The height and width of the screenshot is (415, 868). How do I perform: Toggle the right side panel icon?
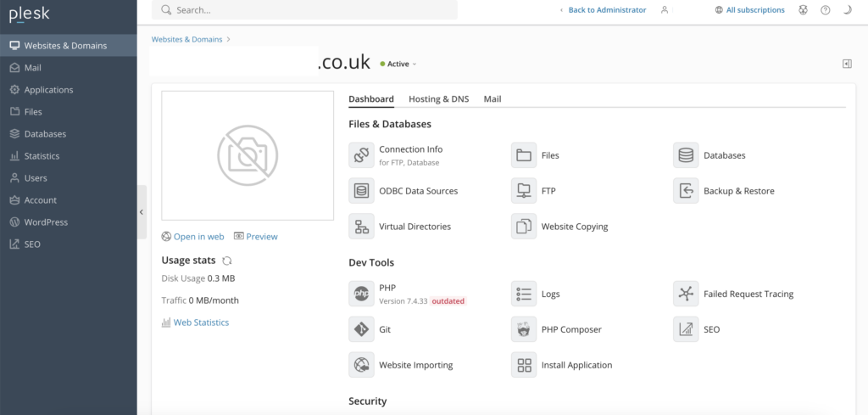847,64
